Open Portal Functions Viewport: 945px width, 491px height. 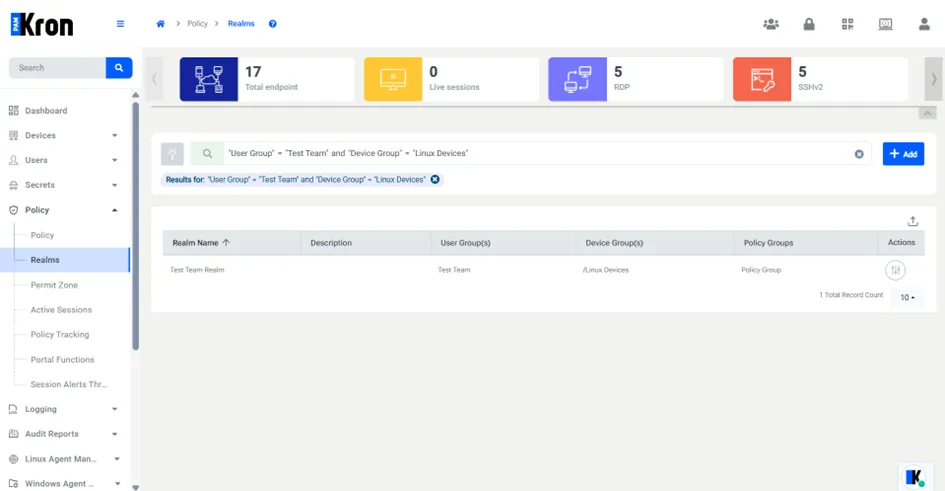coord(63,360)
